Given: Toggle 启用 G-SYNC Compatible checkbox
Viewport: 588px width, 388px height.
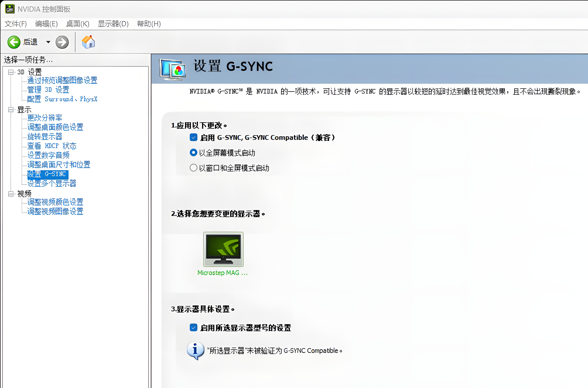Looking at the screenshot, I should tap(193, 137).
